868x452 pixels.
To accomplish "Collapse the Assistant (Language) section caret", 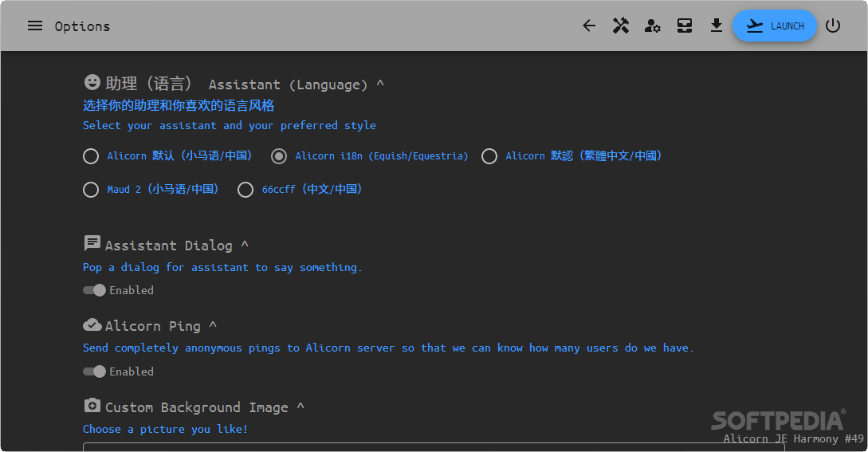I will (380, 85).
